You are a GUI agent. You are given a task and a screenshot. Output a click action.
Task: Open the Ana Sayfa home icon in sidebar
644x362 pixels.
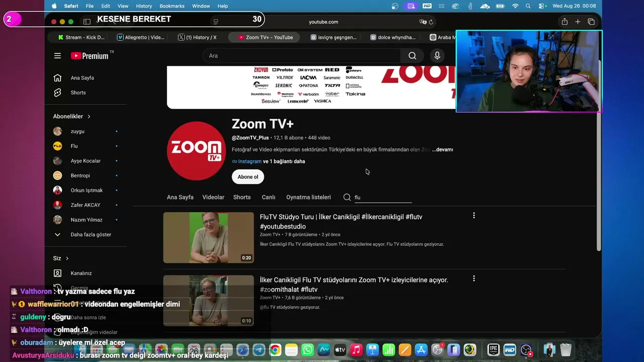[57, 78]
